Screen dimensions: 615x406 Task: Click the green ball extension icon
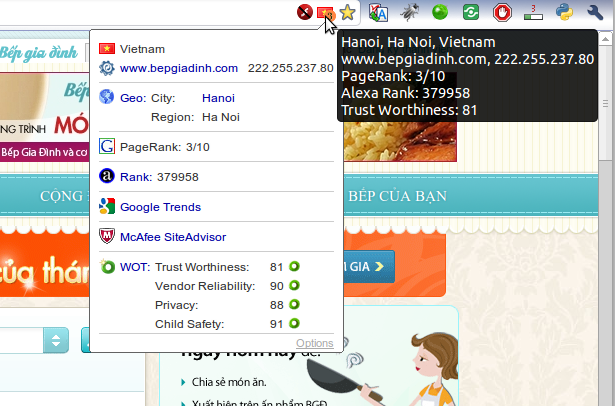click(440, 12)
